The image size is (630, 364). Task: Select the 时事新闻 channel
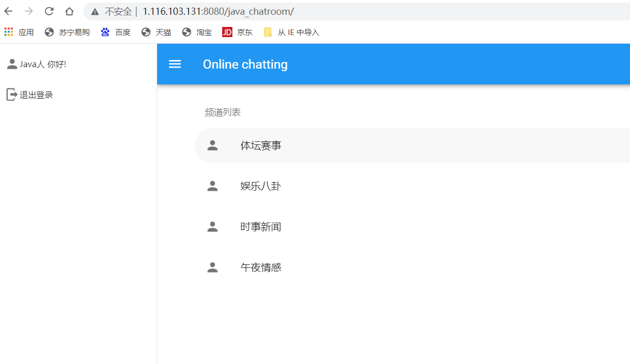click(260, 226)
